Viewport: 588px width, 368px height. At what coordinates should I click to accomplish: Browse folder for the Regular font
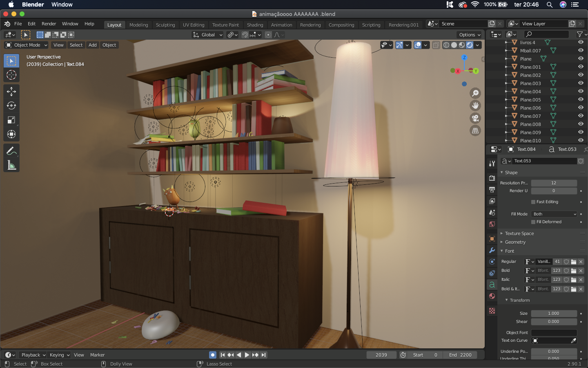coord(574,262)
